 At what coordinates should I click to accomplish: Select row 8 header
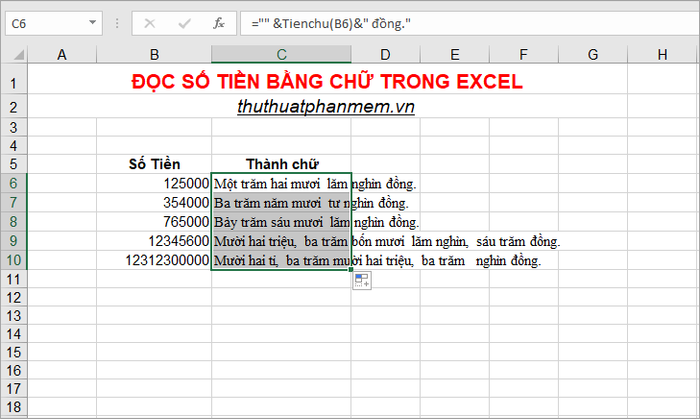pyautogui.click(x=13, y=221)
